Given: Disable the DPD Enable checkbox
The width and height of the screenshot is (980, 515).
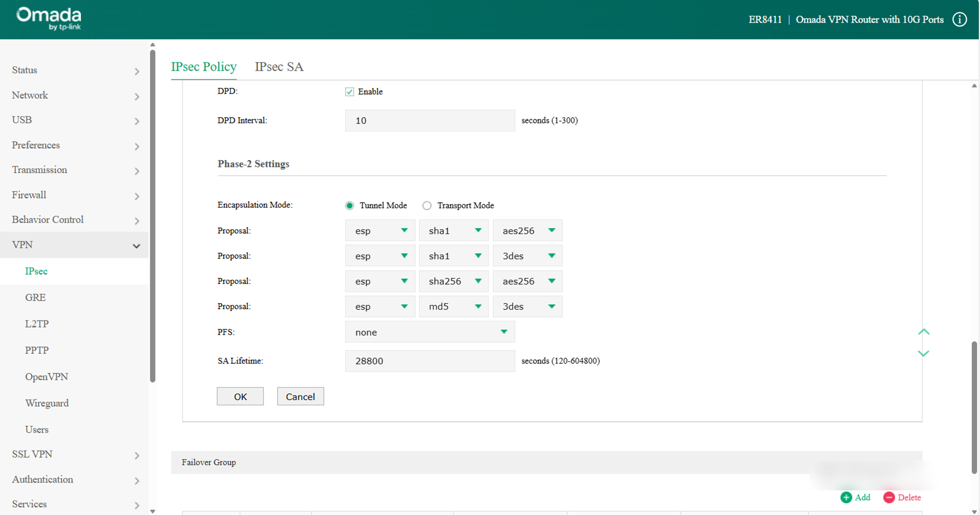Looking at the screenshot, I should [x=349, y=91].
